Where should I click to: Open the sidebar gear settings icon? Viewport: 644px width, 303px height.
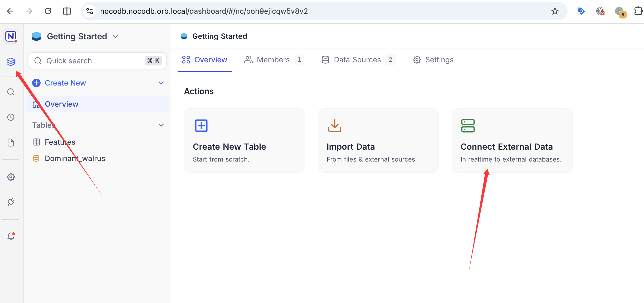11,177
